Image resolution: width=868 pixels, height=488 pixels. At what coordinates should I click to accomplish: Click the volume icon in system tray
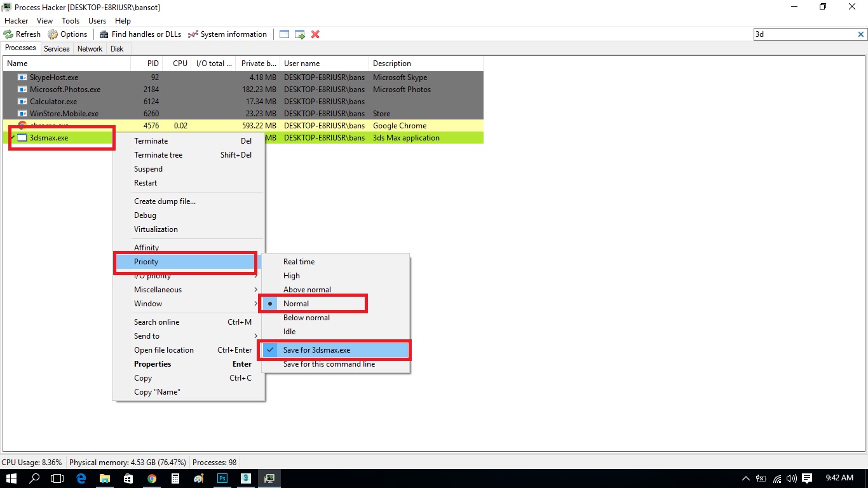791,478
